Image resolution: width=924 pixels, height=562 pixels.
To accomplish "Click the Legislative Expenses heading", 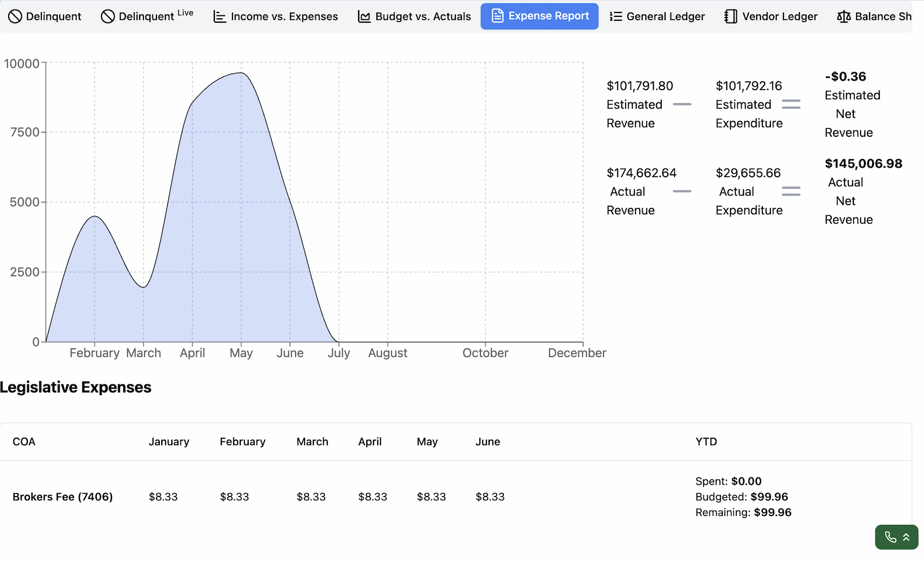I will coord(76,387).
